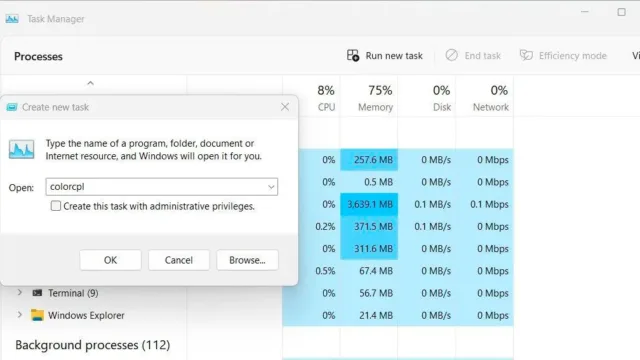Click the Windows Explorer folder icon

pyautogui.click(x=37, y=315)
